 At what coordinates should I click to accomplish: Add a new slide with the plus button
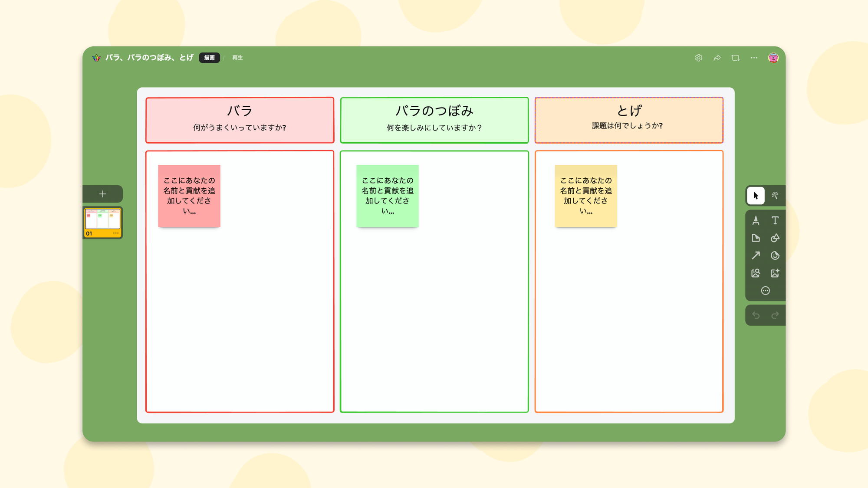point(102,194)
